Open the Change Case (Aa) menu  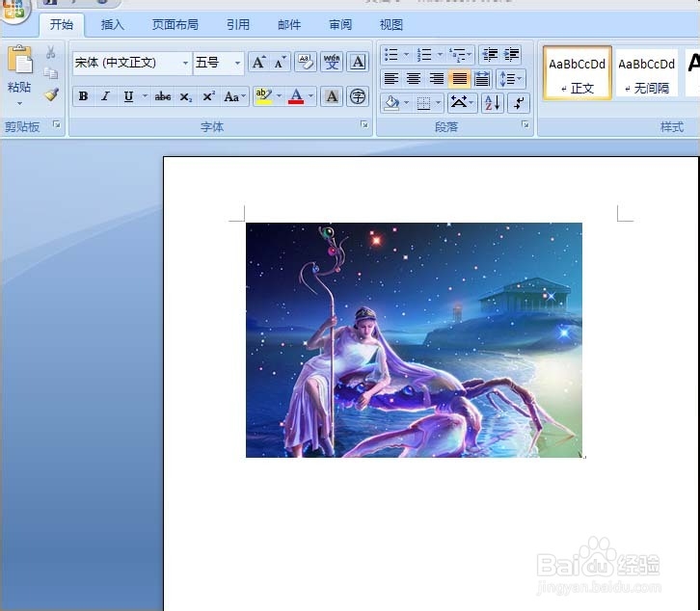pyautogui.click(x=234, y=96)
